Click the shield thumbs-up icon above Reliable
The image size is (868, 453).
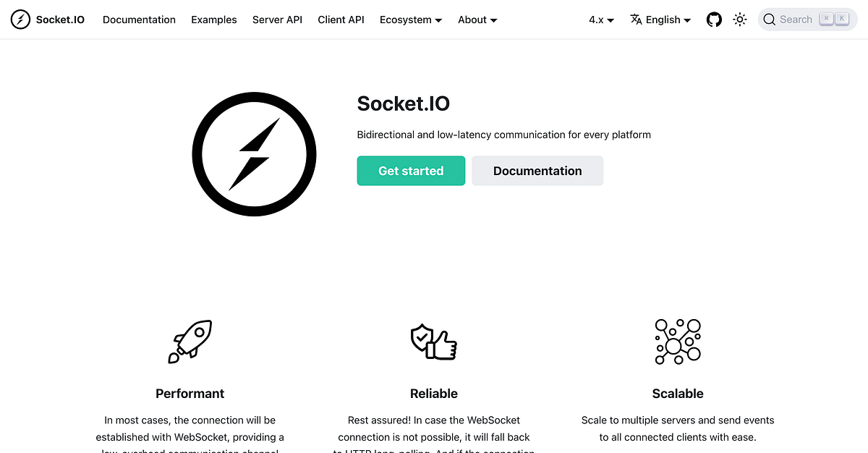[433, 341]
